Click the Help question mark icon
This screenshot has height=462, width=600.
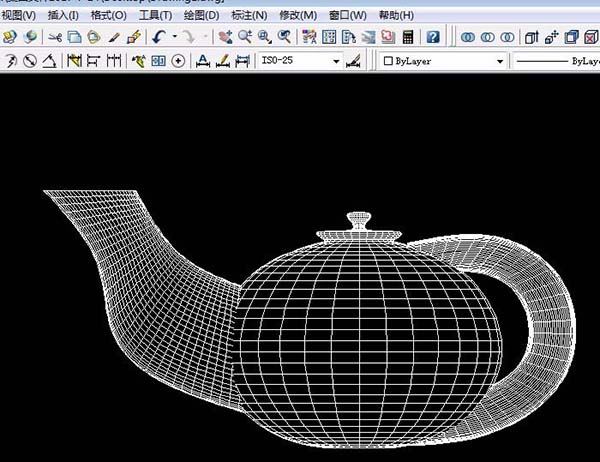pos(433,37)
